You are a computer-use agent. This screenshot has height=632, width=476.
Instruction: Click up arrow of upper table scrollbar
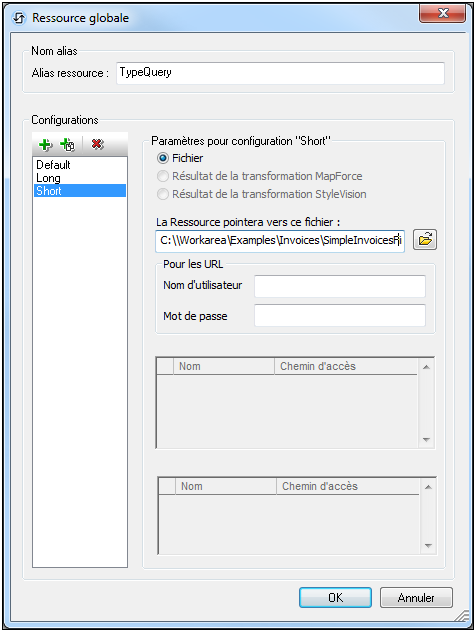click(426, 367)
